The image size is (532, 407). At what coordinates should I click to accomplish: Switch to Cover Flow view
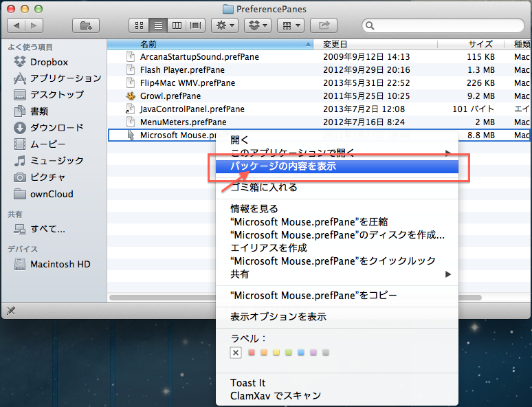point(195,25)
